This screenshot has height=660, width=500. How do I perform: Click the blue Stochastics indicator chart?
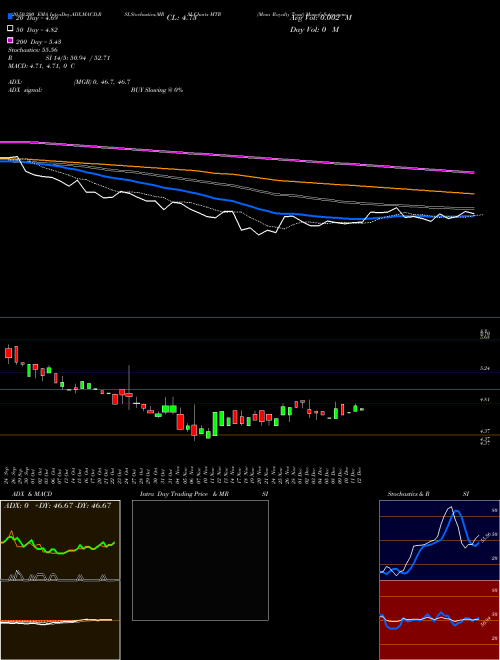click(439, 540)
